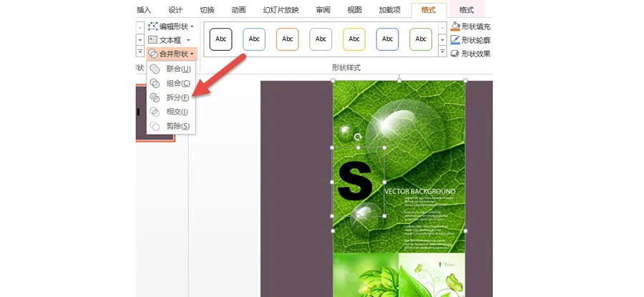Apply the yellow outline Abc shape style
The image size is (644, 297).
click(354, 39)
